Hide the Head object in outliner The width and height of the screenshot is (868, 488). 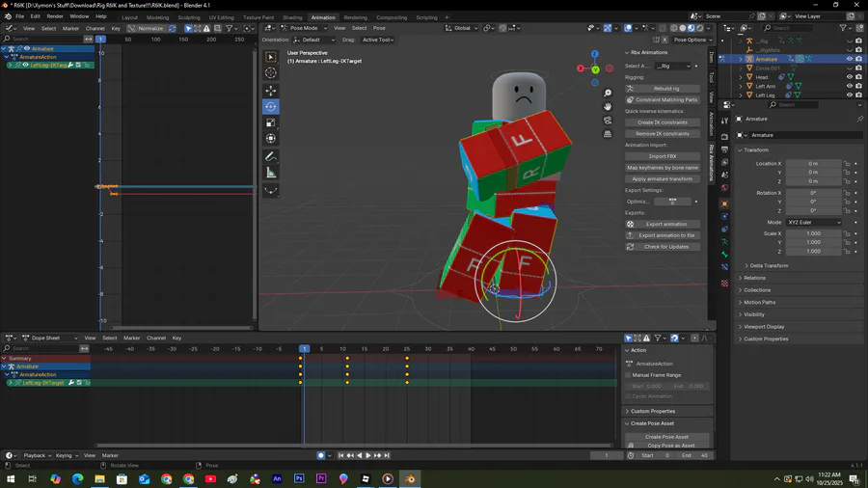pyautogui.click(x=849, y=77)
